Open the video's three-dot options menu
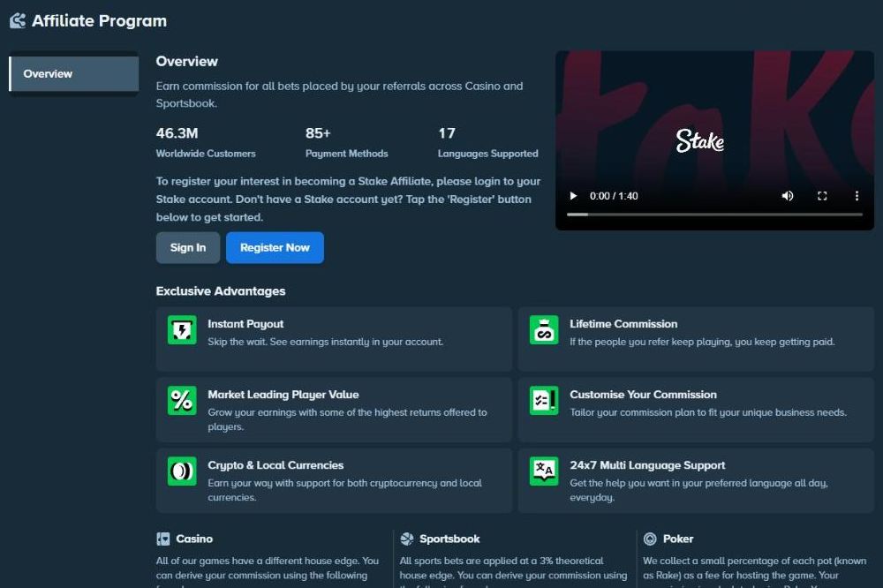 (x=857, y=196)
